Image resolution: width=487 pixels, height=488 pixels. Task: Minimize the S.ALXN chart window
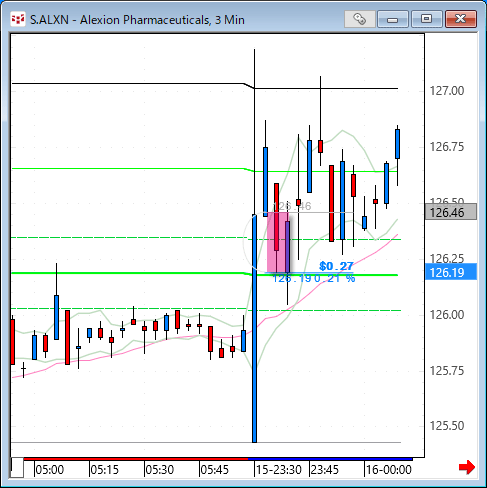click(393, 19)
